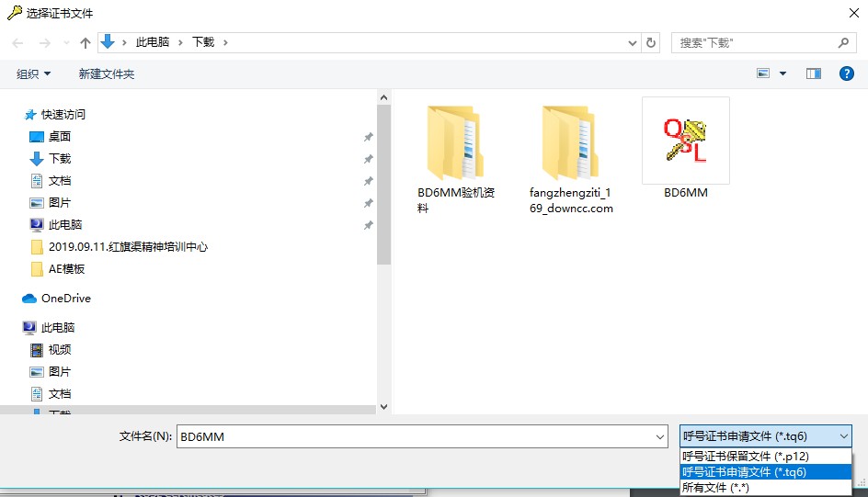Open the 组织 menu

[x=34, y=73]
